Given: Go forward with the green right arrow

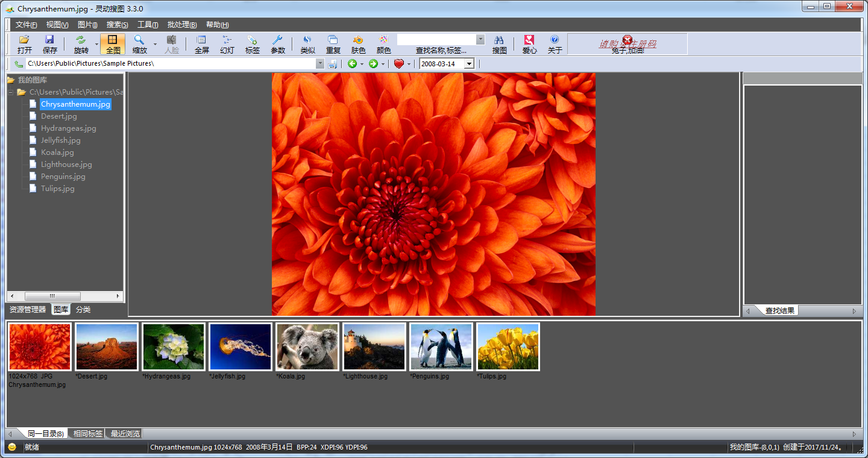Looking at the screenshot, I should point(373,64).
